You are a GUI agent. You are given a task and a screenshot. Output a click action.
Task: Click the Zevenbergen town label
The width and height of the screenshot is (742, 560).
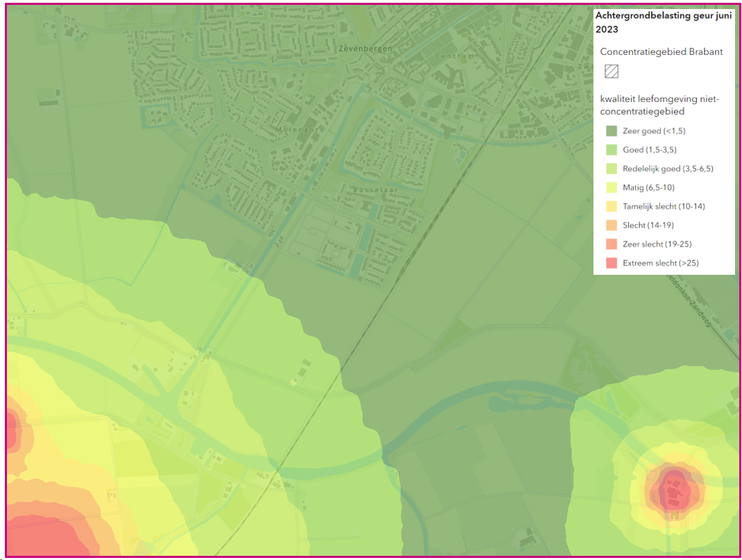(x=365, y=49)
